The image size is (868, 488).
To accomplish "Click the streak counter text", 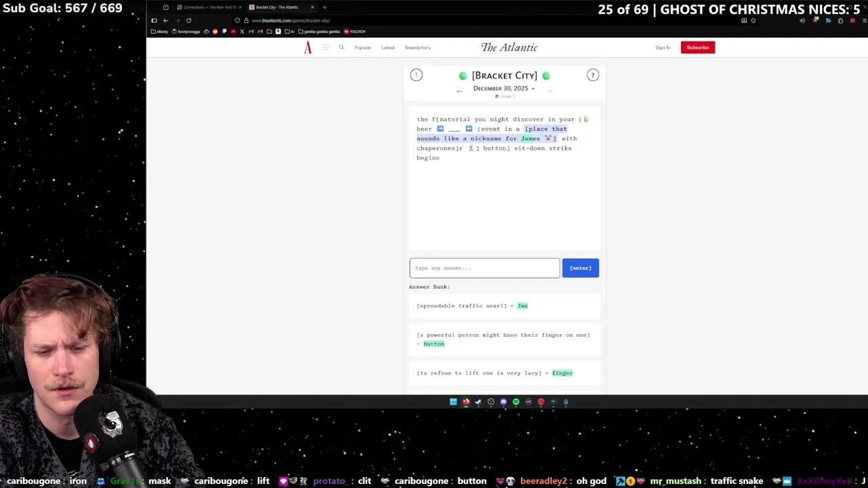I will click(x=505, y=96).
